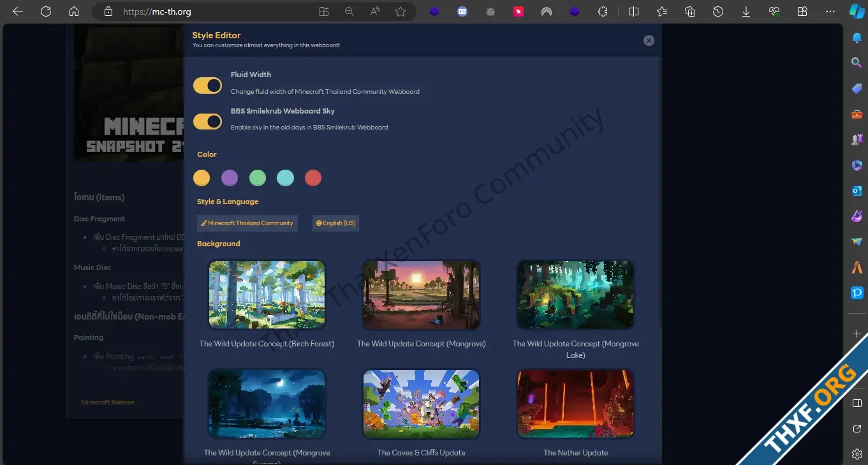Image resolution: width=868 pixels, height=465 pixels.
Task: Choose the Mangrove Swamp night background
Action: point(267,404)
